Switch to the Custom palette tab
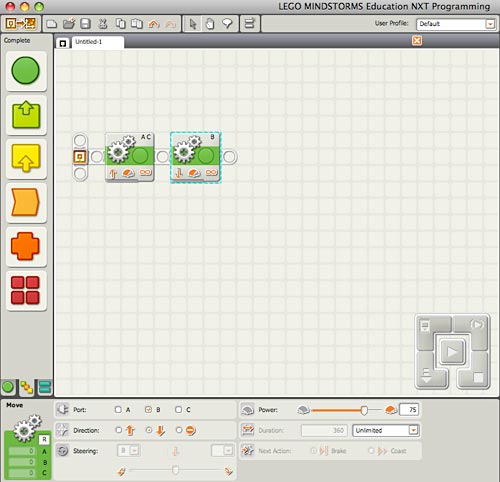The height and width of the screenshot is (482, 500). (45, 387)
